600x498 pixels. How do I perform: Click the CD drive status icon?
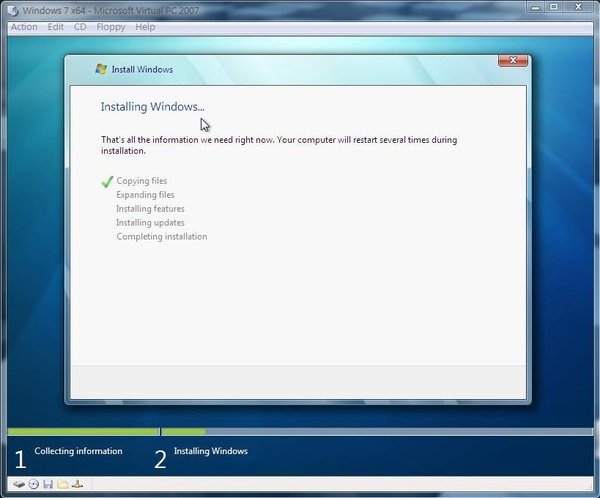click(x=34, y=484)
